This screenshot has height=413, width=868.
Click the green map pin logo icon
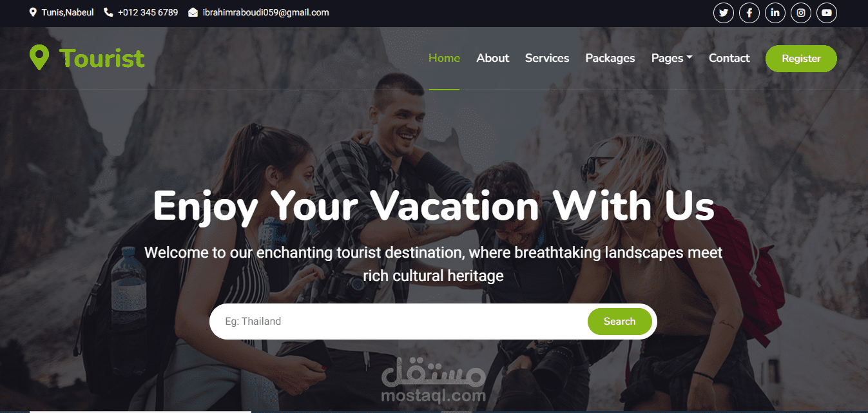[39, 58]
